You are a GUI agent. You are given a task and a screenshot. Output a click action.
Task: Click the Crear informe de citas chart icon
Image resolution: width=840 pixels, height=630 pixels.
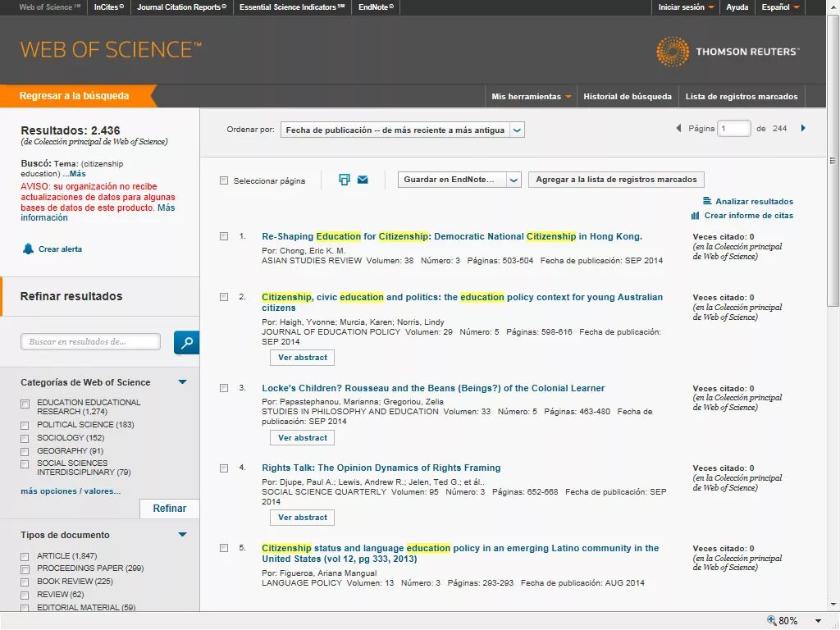click(x=696, y=216)
